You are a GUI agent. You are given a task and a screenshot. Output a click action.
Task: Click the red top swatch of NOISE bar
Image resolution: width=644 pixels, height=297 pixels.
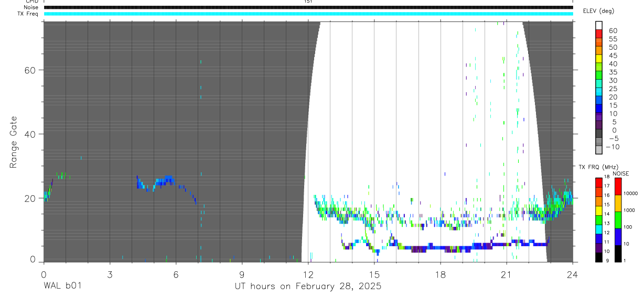[618, 186]
